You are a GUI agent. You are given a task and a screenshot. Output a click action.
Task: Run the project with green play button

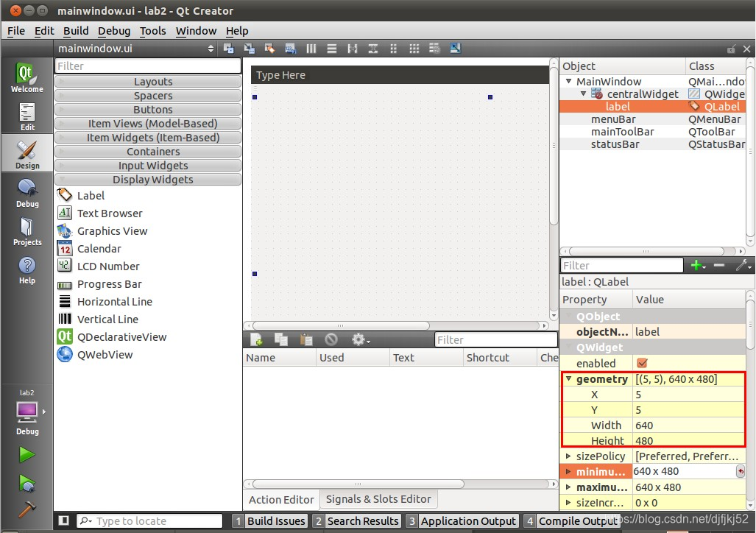pos(27,454)
